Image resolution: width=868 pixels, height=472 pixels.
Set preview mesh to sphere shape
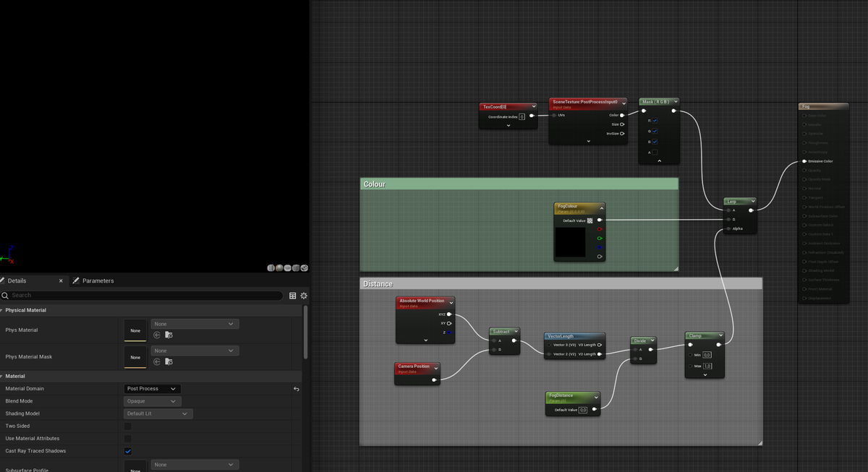pyautogui.click(x=279, y=268)
